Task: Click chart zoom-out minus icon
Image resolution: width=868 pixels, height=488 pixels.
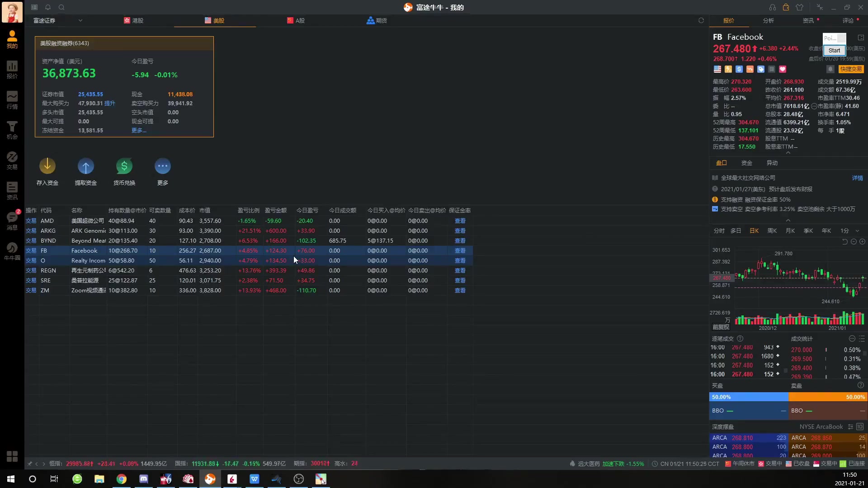Action: pos(854,242)
